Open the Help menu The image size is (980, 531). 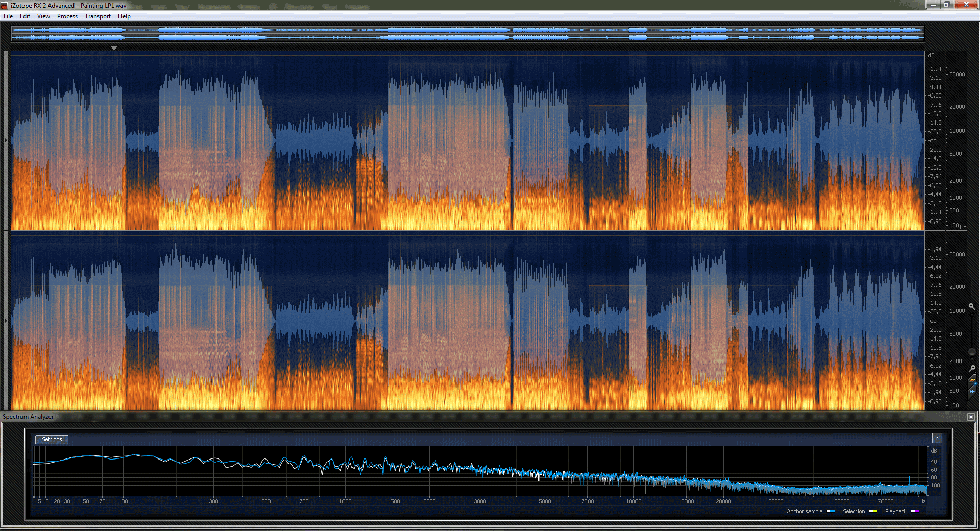click(x=124, y=16)
